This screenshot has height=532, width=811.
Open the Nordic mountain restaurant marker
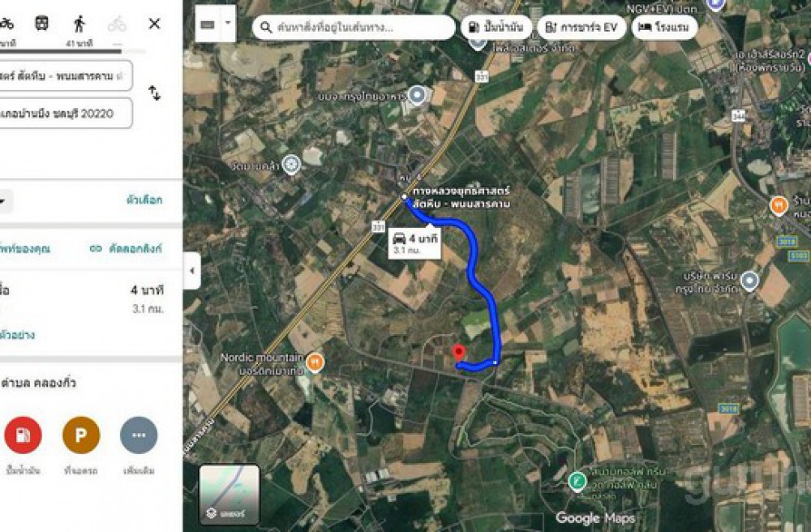pos(315,363)
